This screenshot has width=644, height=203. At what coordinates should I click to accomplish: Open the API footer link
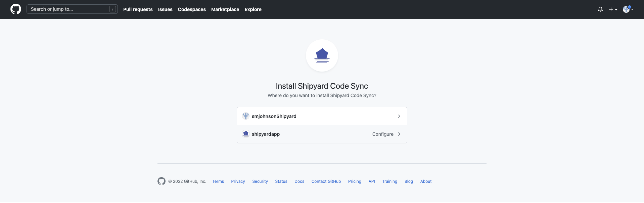pyautogui.click(x=372, y=181)
